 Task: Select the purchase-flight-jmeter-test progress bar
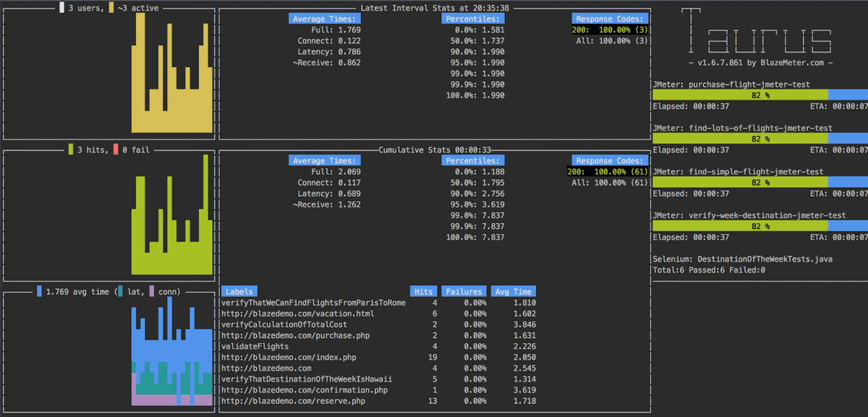760,95
